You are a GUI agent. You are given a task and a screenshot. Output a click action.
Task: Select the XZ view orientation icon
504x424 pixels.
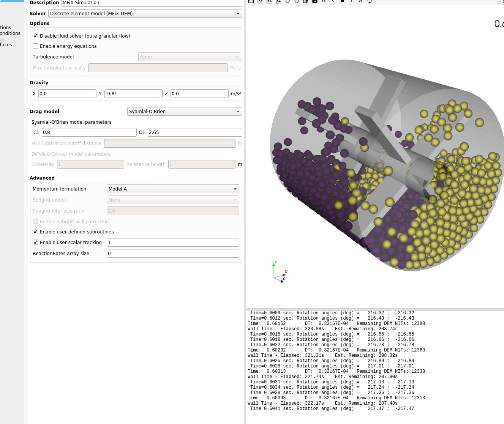pos(278,2)
